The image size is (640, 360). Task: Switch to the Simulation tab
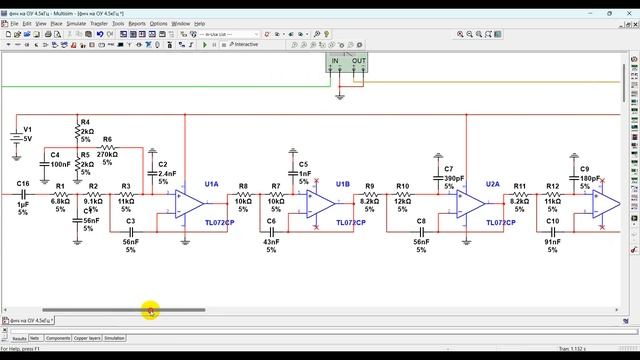(x=114, y=338)
